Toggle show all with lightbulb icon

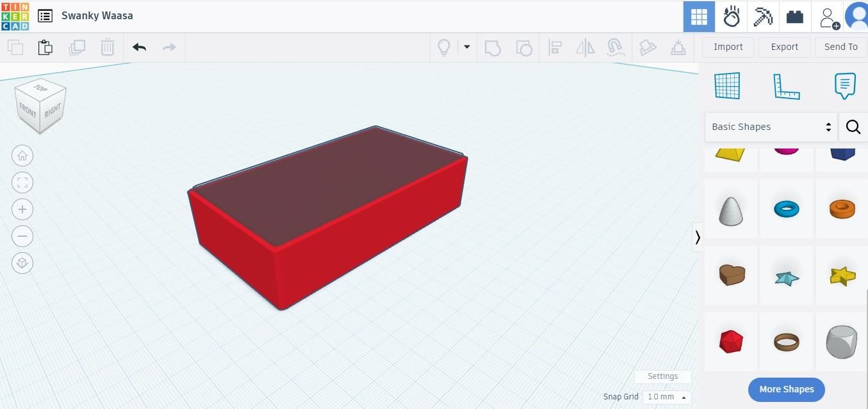[x=443, y=47]
